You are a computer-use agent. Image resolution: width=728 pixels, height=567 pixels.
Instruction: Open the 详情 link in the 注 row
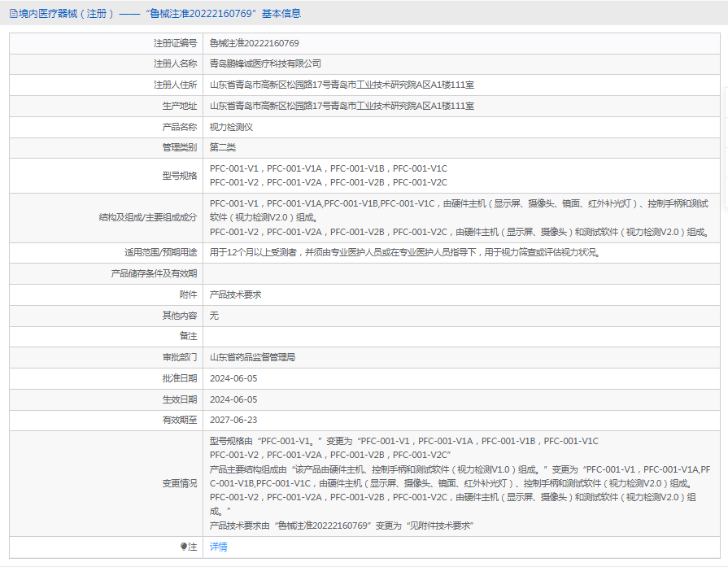[x=218, y=547]
